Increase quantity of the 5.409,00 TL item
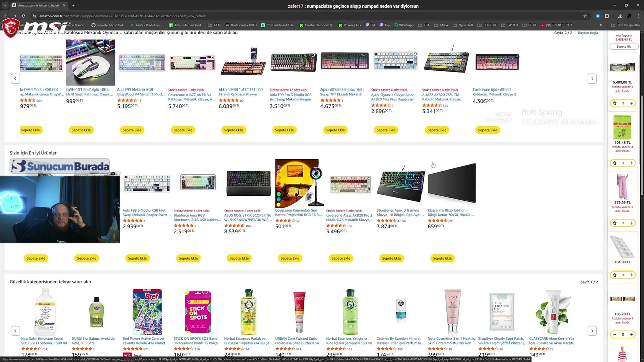The width and height of the screenshot is (644, 362). pyautogui.click(x=631, y=103)
